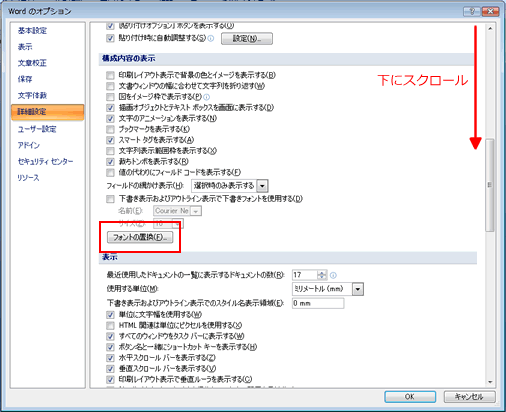The image size is (506, 412).
Task: Click recent documents count field showing 17
Action: [x=305, y=275]
